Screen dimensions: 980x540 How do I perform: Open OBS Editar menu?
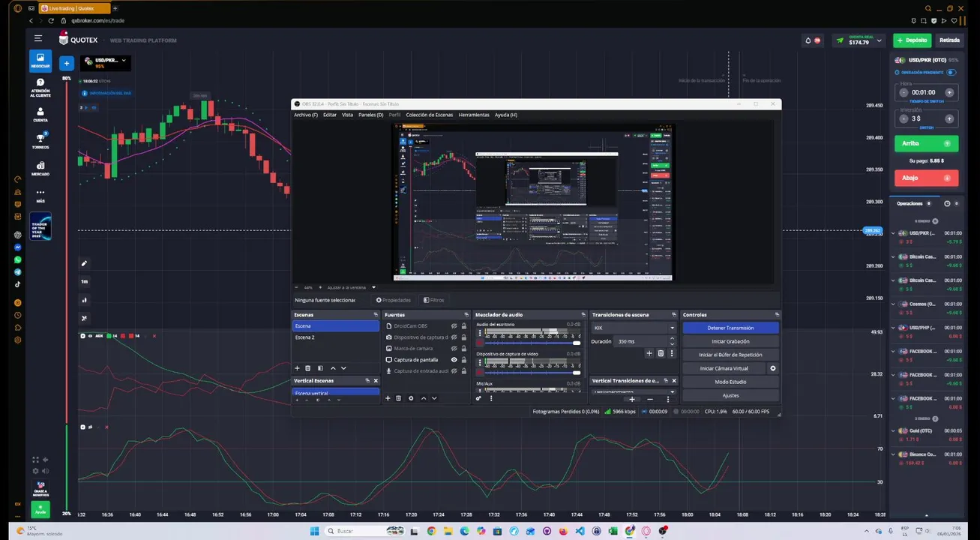coord(330,115)
